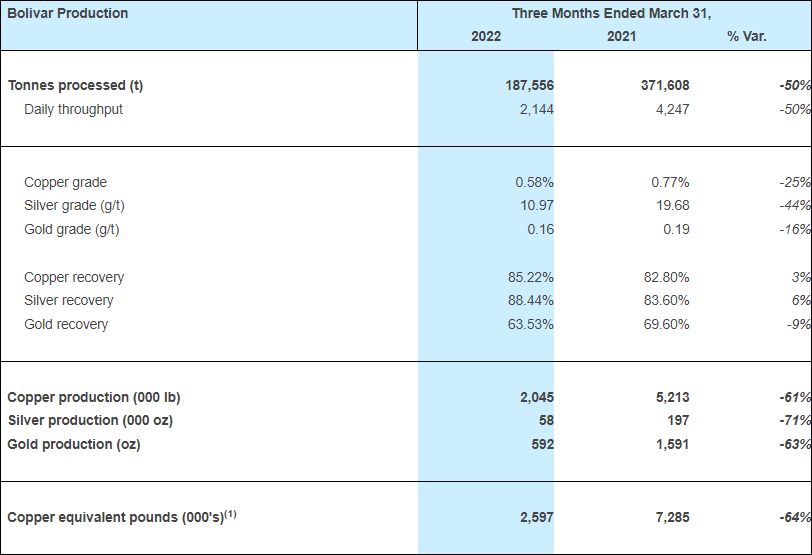Click the 592 gold production value
This screenshot has height=555, width=812.
543,445
